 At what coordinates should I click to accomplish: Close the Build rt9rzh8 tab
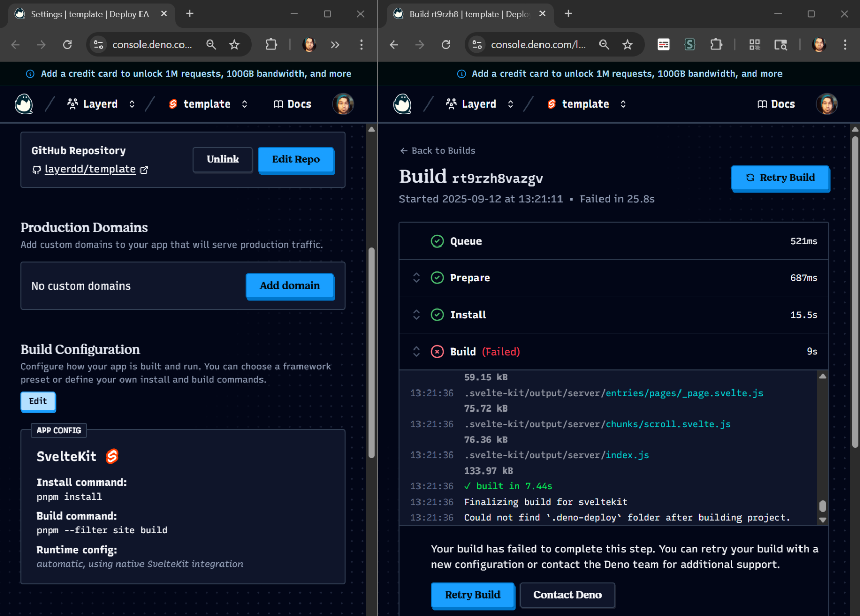(x=542, y=14)
